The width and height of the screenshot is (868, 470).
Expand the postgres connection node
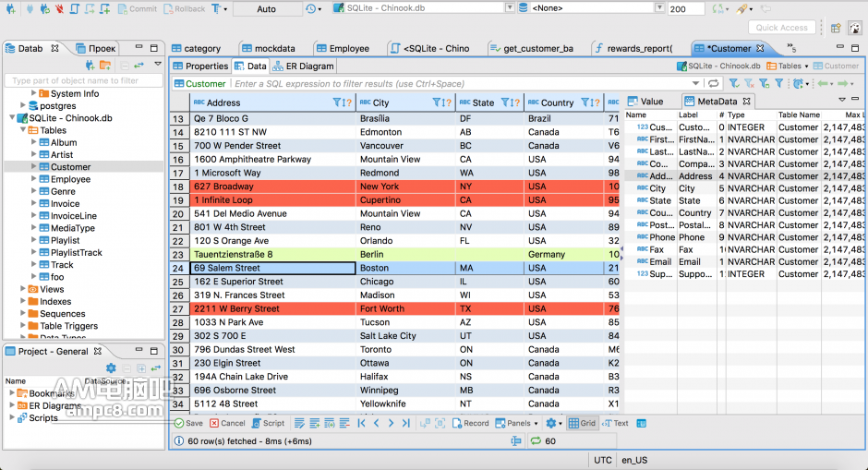tap(23, 105)
